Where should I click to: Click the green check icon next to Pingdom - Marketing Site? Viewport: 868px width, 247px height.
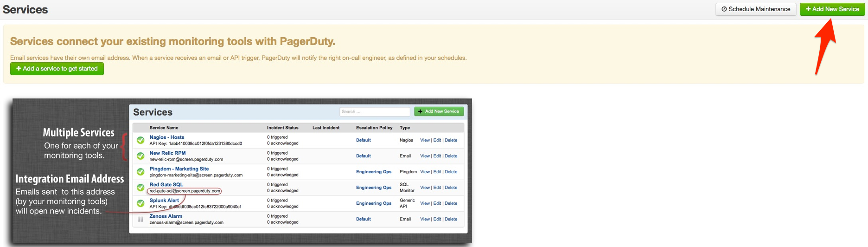click(140, 172)
